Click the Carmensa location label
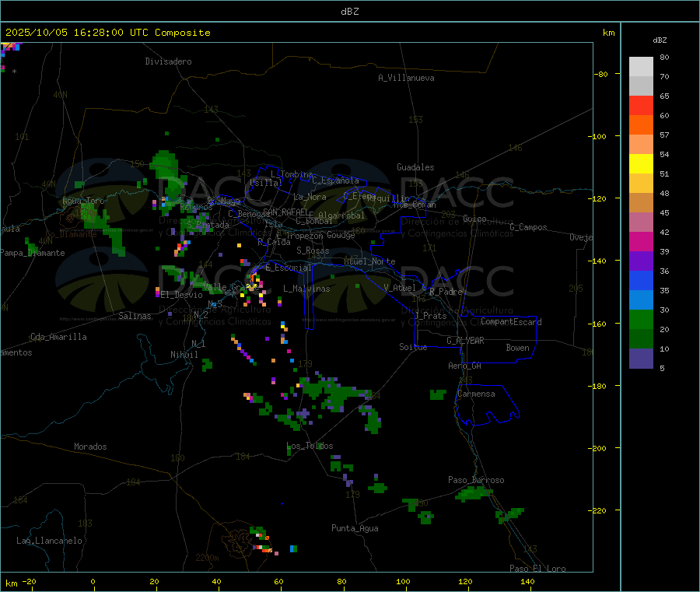 point(476,394)
